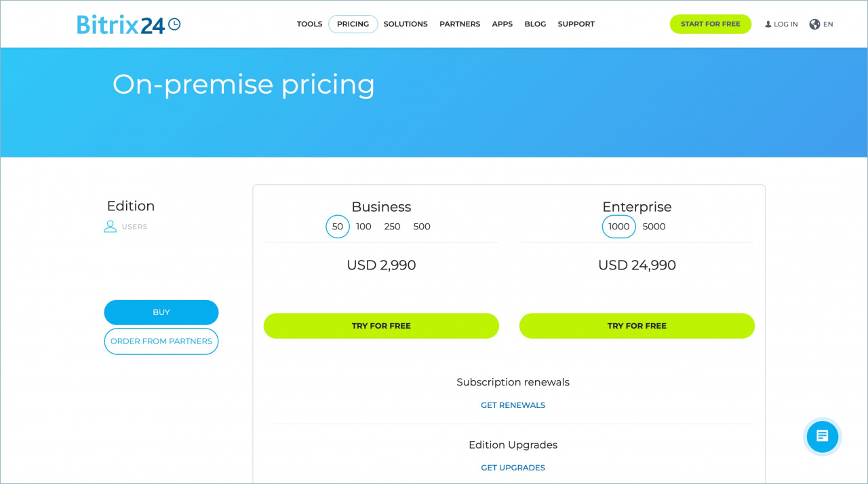This screenshot has height=484, width=868.
Task: Open the Pricing menu item
Action: (x=353, y=24)
